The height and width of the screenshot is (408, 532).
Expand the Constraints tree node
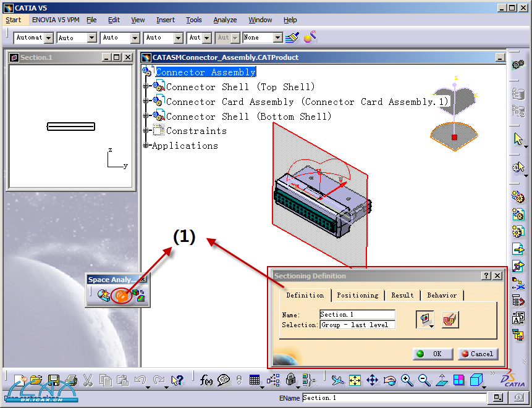point(146,130)
